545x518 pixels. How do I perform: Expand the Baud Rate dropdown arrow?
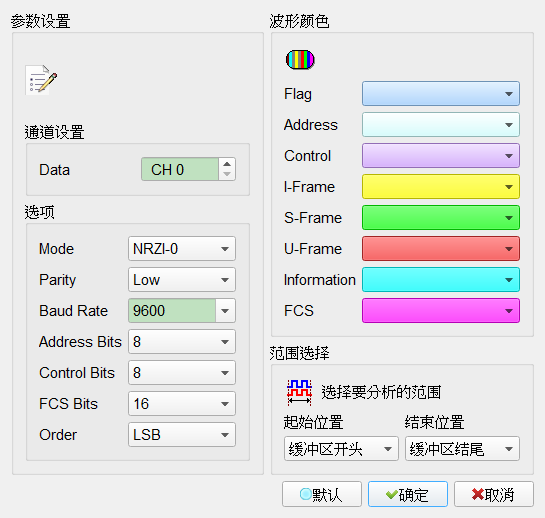point(225,310)
